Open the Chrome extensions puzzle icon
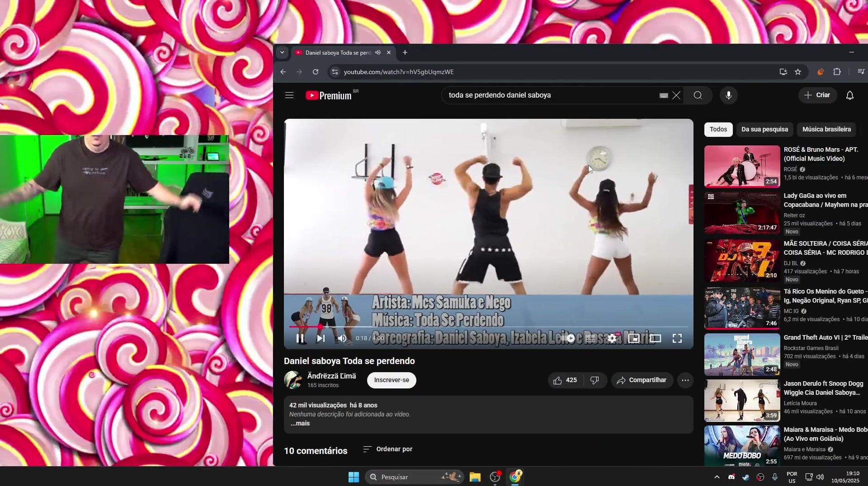 [x=837, y=72]
